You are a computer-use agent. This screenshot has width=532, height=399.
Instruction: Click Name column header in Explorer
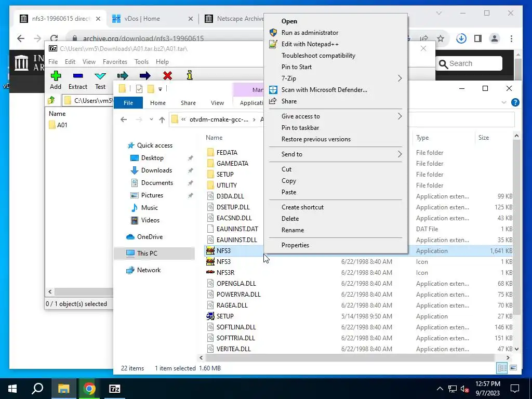214,138
